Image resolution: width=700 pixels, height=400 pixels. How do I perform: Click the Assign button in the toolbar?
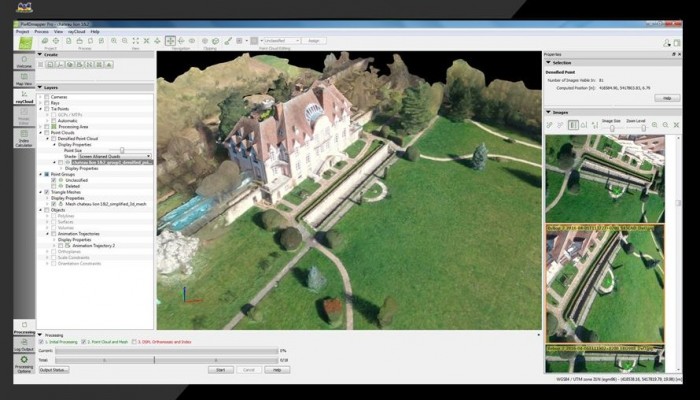coord(314,41)
